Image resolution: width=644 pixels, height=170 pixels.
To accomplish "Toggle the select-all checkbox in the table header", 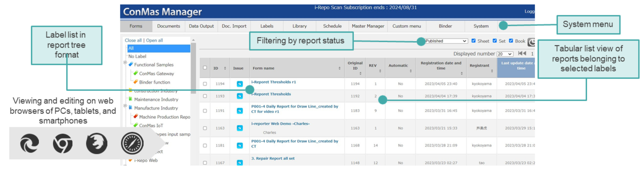I will (205, 68).
